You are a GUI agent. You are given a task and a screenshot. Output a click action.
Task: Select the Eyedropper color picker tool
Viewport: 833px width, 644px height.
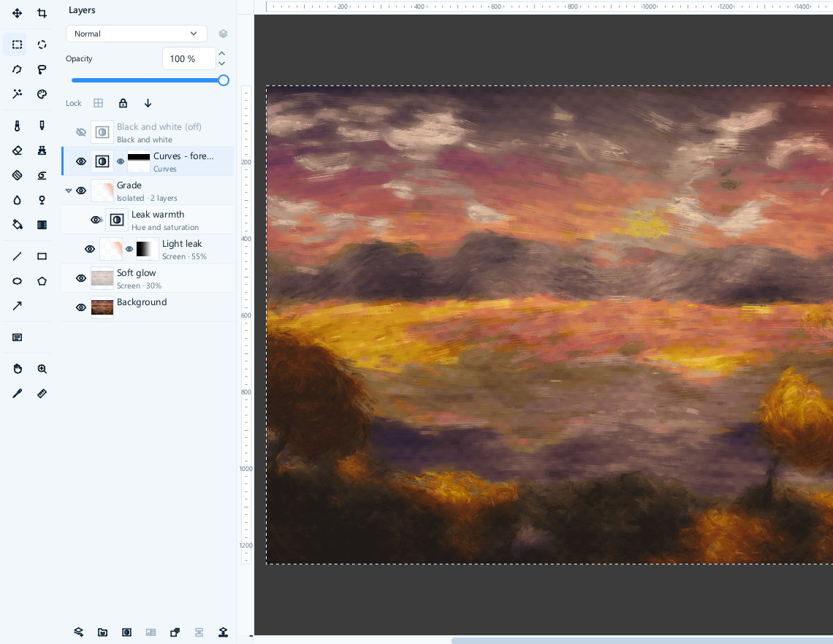[17, 394]
